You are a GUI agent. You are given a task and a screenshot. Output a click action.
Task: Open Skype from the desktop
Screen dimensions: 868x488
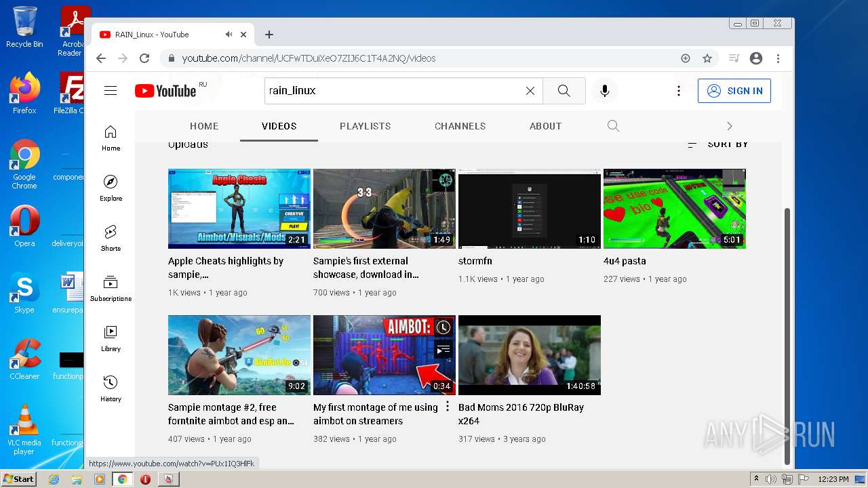tap(24, 293)
